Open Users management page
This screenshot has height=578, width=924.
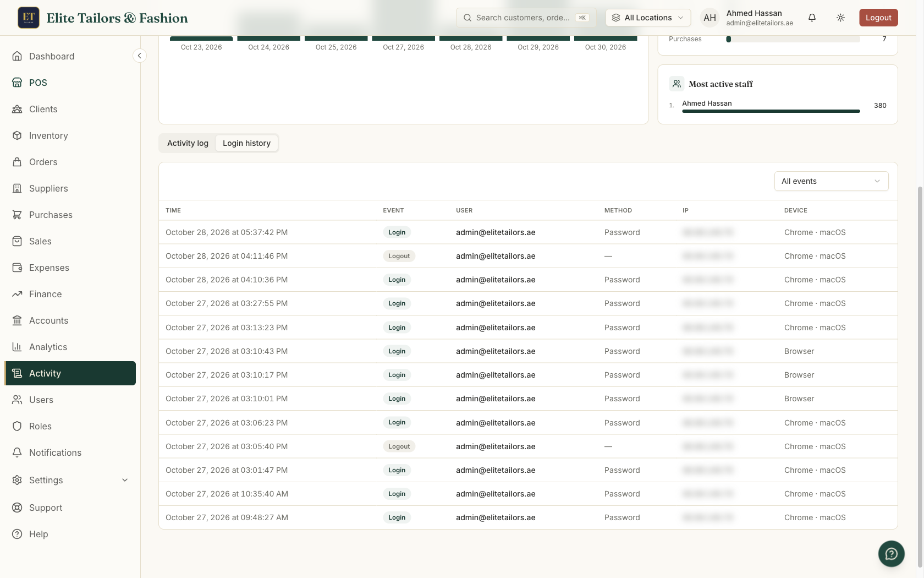[x=70, y=400]
